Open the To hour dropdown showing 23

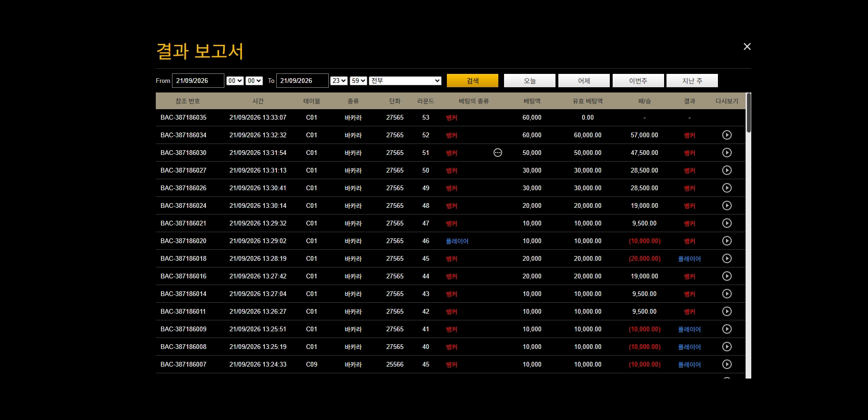339,81
